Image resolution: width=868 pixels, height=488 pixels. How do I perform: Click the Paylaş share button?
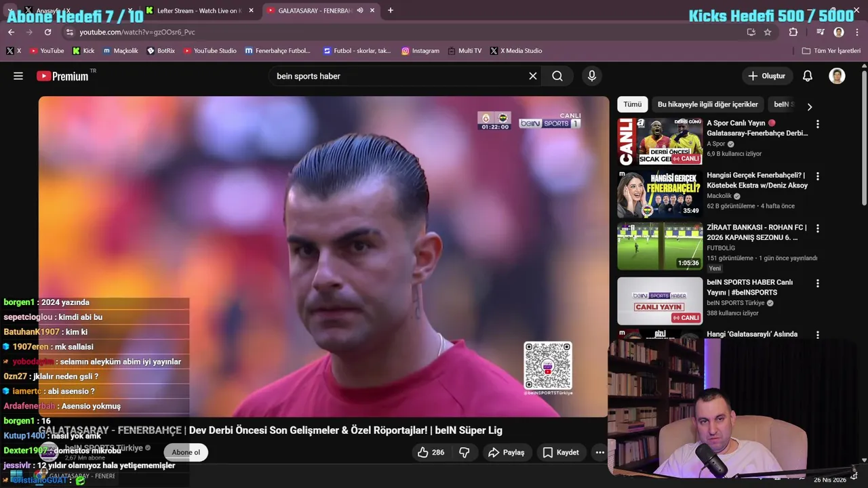point(507,452)
